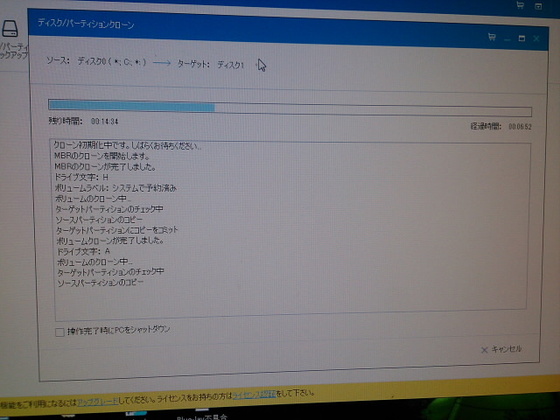Select log line ドライブ文字: A
The image size is (560, 420).
point(84,251)
